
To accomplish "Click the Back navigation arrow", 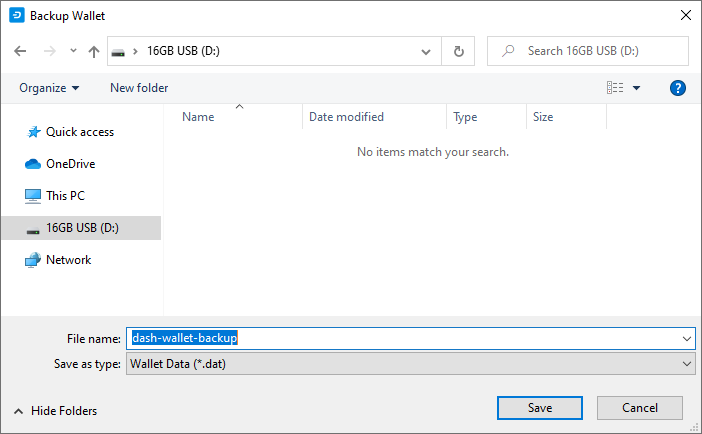I will tap(21, 51).
